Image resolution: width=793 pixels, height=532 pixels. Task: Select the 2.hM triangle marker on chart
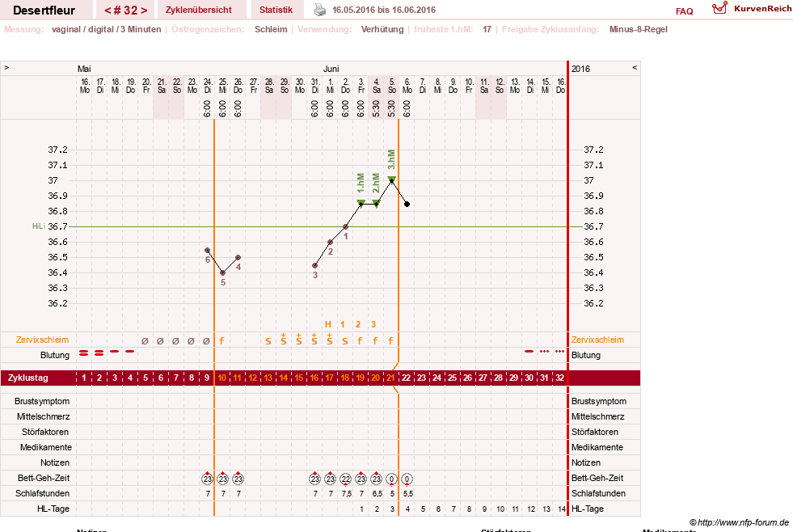pyautogui.click(x=376, y=203)
